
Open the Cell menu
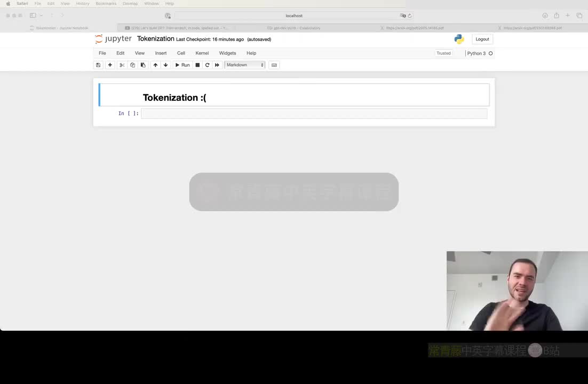(x=181, y=53)
